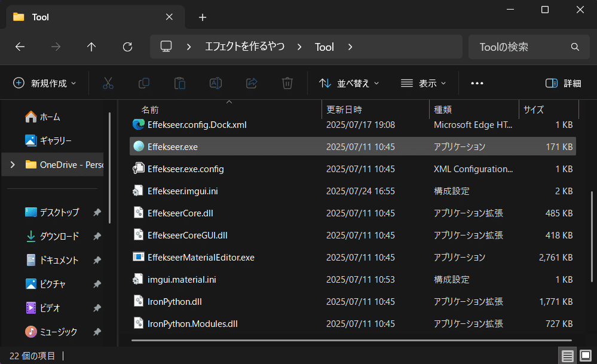The height and width of the screenshot is (364, 597).
Task: Switch to details view at bottom right
Action: point(567,355)
